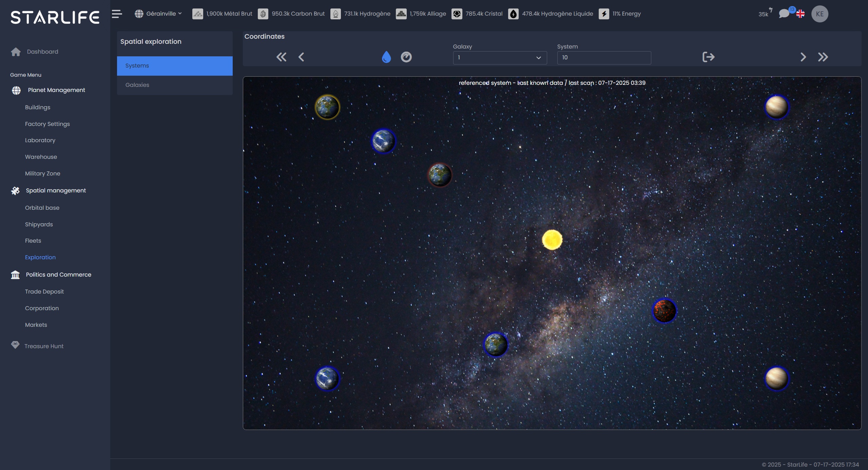868x470 pixels.
Task: Focus the System number input field
Action: pos(604,58)
